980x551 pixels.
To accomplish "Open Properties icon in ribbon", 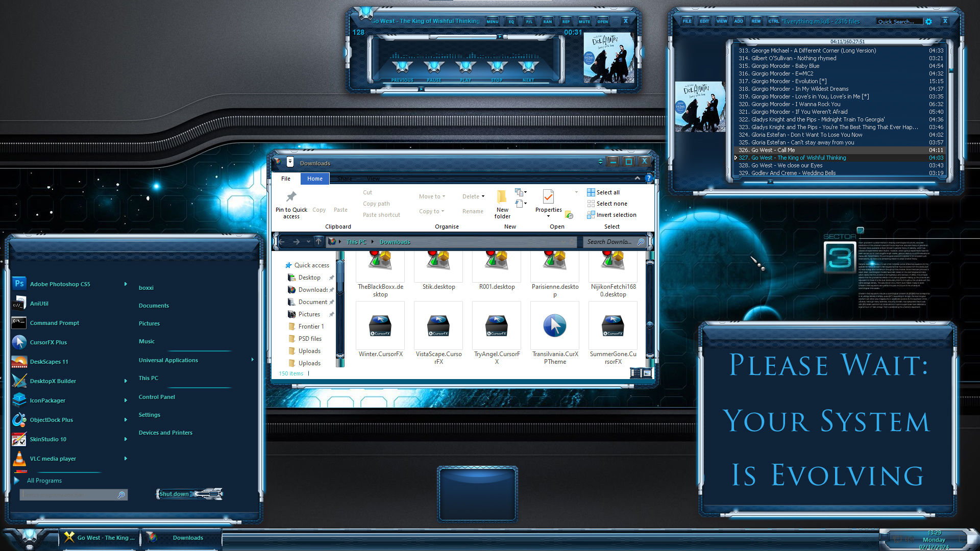I will [548, 197].
